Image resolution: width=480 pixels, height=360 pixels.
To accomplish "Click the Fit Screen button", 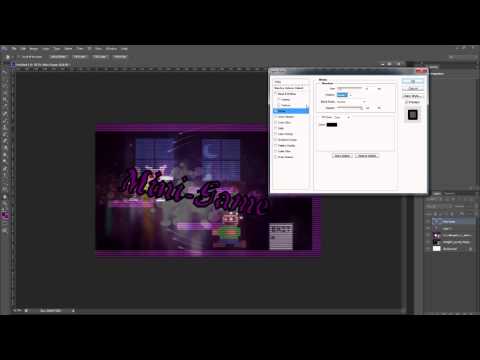I will coord(80,57).
